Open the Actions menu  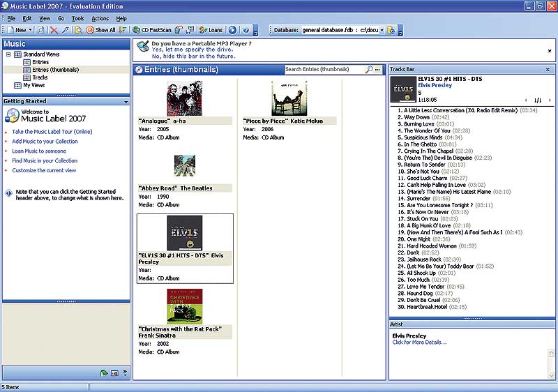(x=100, y=19)
